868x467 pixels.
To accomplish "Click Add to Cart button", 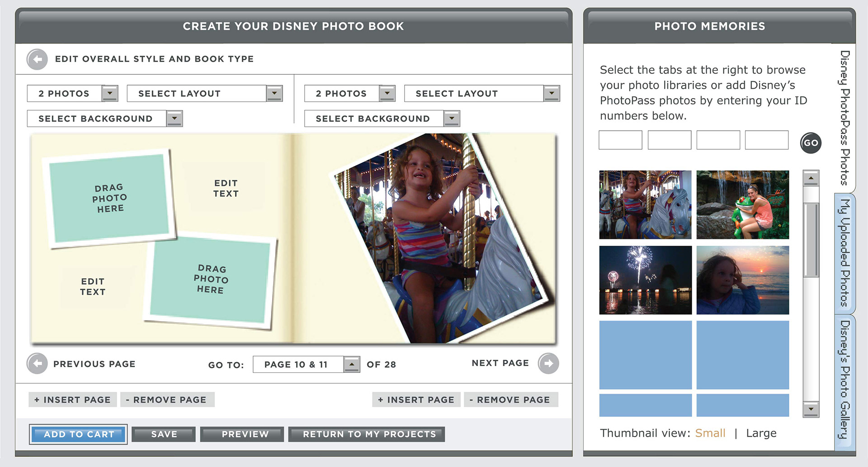I will pyautogui.click(x=78, y=434).
